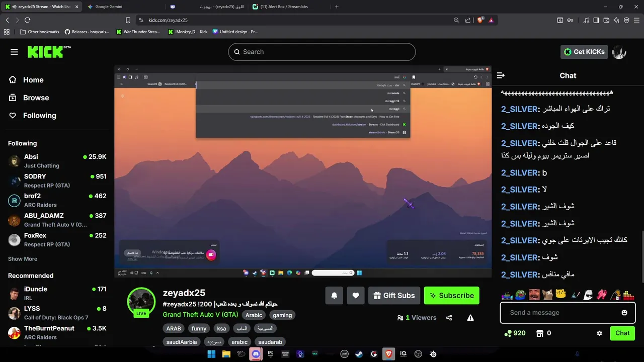This screenshot has width=644, height=362.
Task: Open Discord from the Windows taskbar
Action: 256,354
